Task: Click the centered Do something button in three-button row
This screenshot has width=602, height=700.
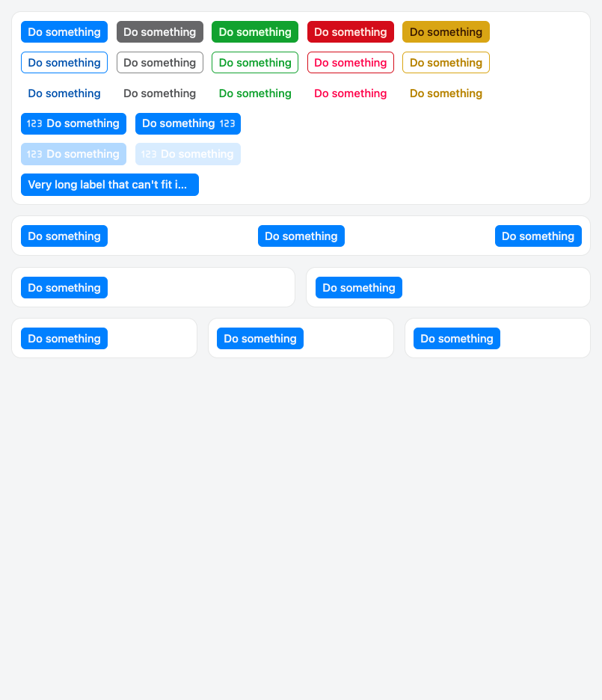Action: (301, 236)
